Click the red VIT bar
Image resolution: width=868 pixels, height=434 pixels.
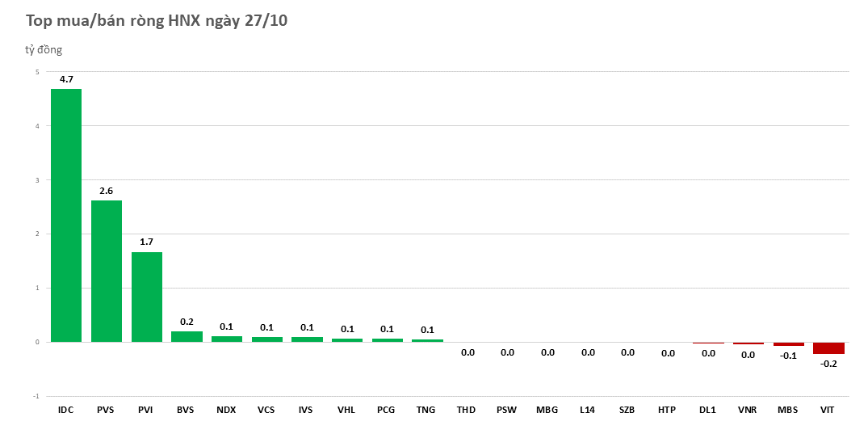[x=828, y=348]
